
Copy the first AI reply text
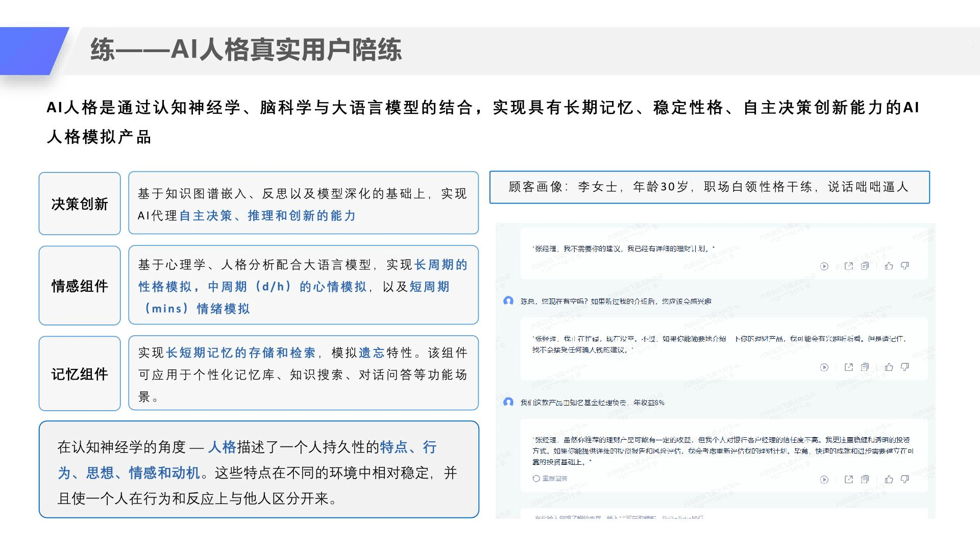(865, 266)
